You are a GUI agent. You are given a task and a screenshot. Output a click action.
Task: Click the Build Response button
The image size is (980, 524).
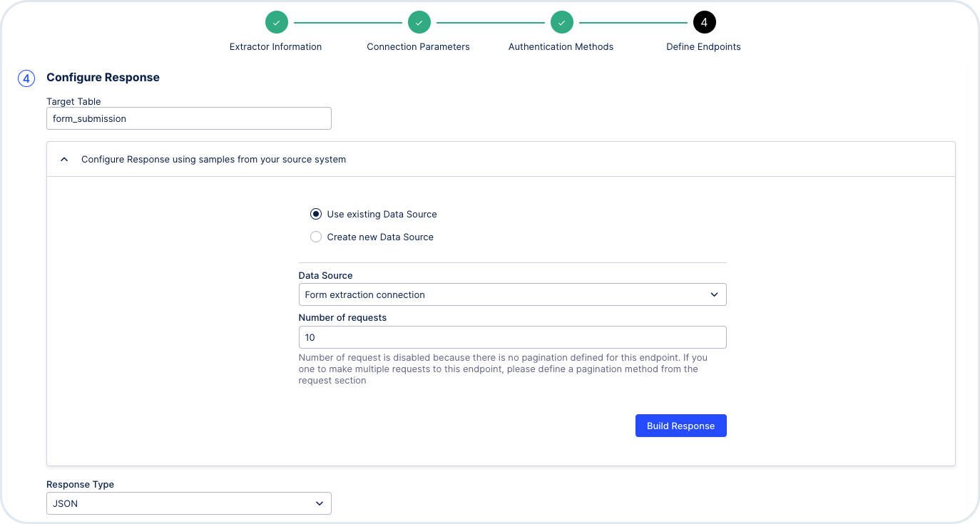tap(680, 426)
